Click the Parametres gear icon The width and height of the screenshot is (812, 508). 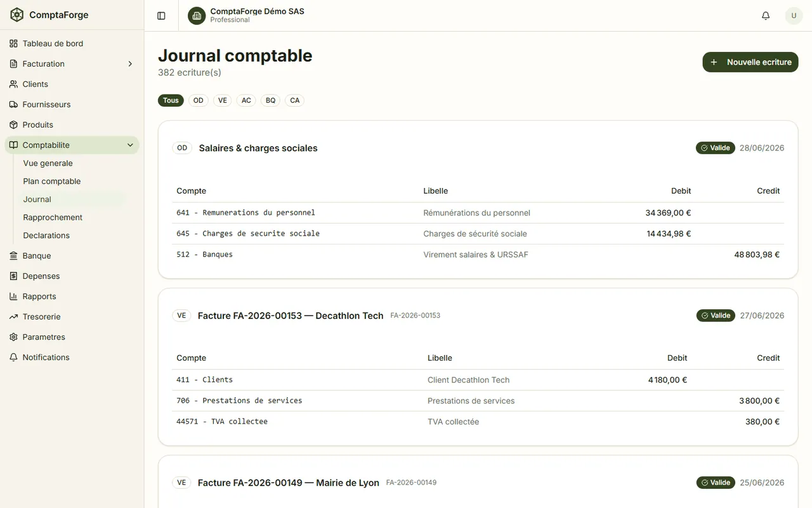click(x=14, y=337)
